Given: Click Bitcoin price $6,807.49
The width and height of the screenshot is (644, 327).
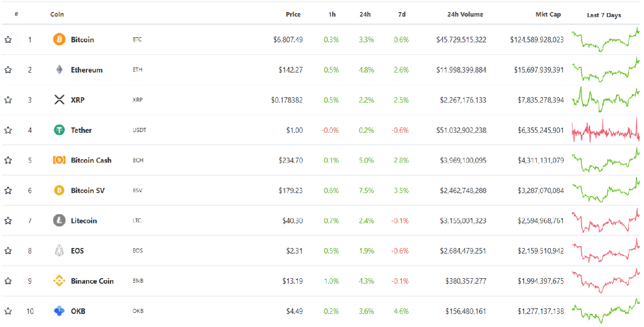Looking at the screenshot, I should click(288, 40).
